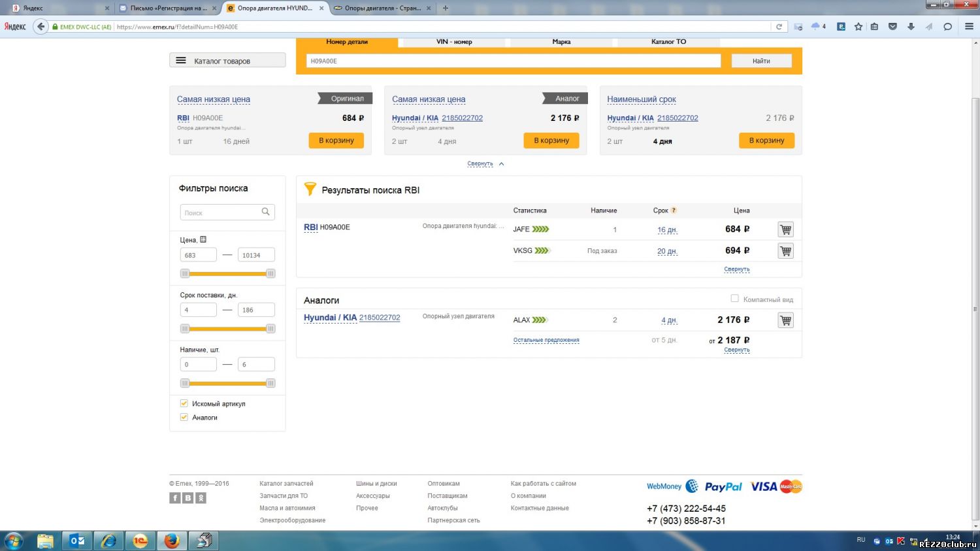
Task: Bookmark this page with the star icon
Action: (x=858, y=27)
